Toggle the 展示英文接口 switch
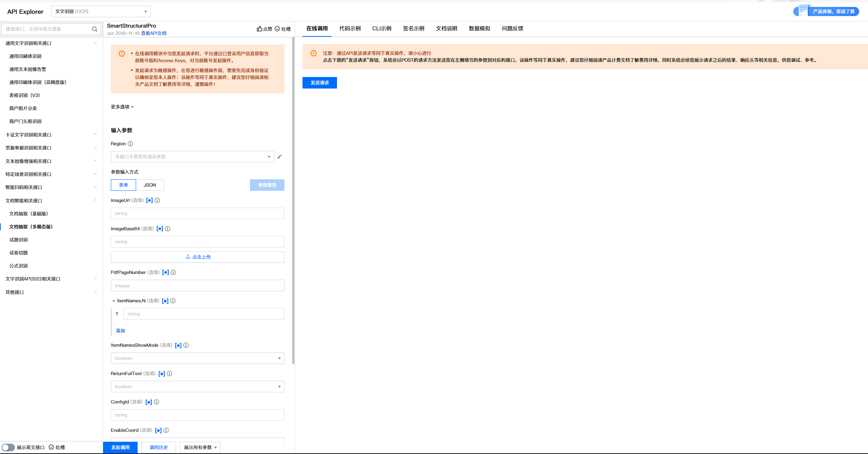The height and width of the screenshot is (454, 868). (x=8, y=447)
